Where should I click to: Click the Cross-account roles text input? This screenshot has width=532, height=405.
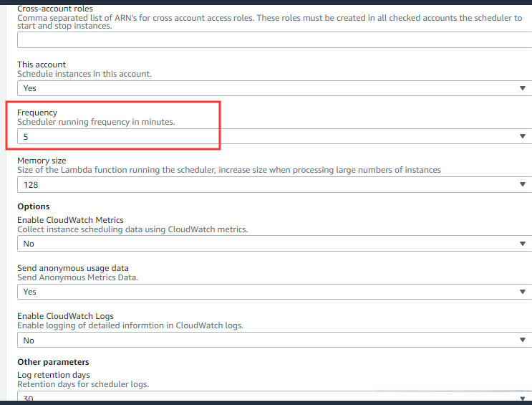click(272, 40)
